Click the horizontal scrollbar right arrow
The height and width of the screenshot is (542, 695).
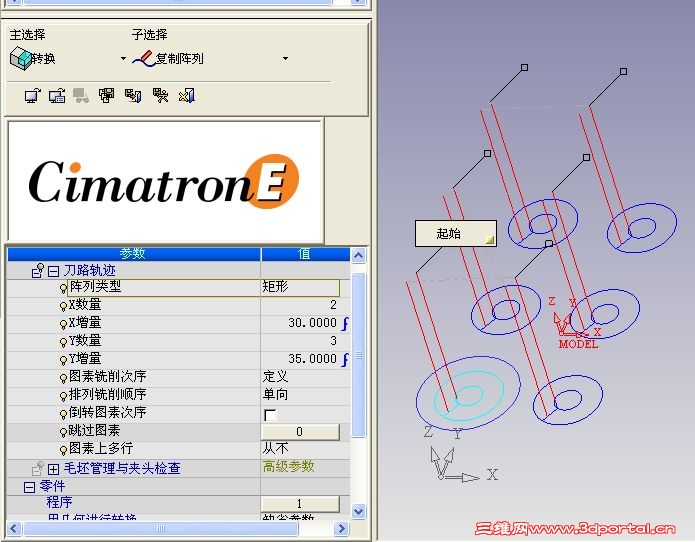click(341, 528)
